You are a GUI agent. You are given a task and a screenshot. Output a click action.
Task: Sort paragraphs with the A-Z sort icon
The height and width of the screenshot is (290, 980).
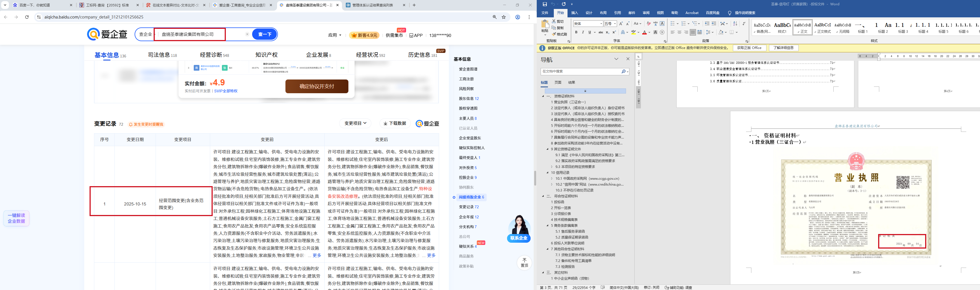735,24
